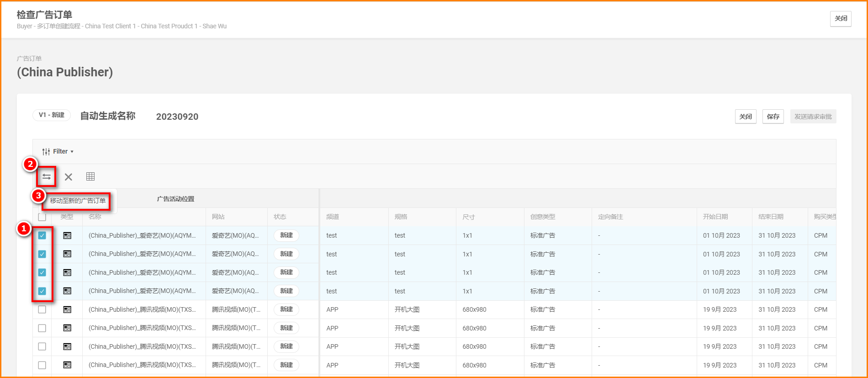Click 1x1 size cell in first 爱奇艺 row
Screen dimensions: 868x378
pyautogui.click(x=467, y=235)
